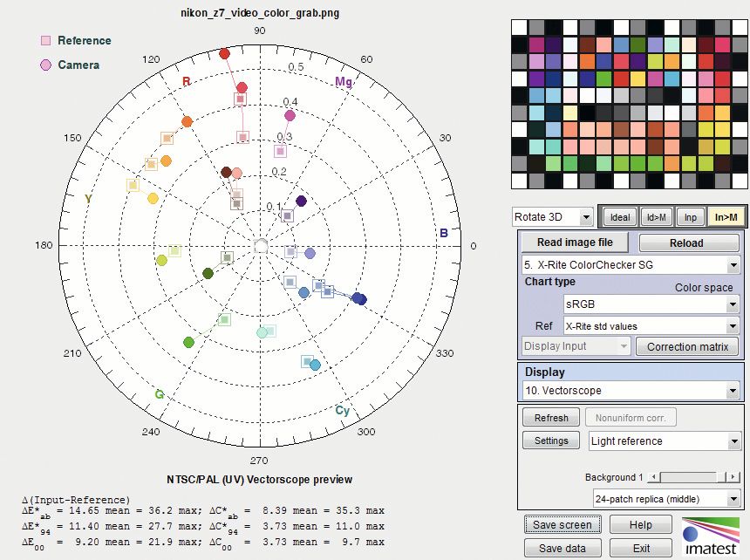Click right arrow of Background slider
Image resolution: width=750 pixels, height=560 pixels.
click(734, 477)
